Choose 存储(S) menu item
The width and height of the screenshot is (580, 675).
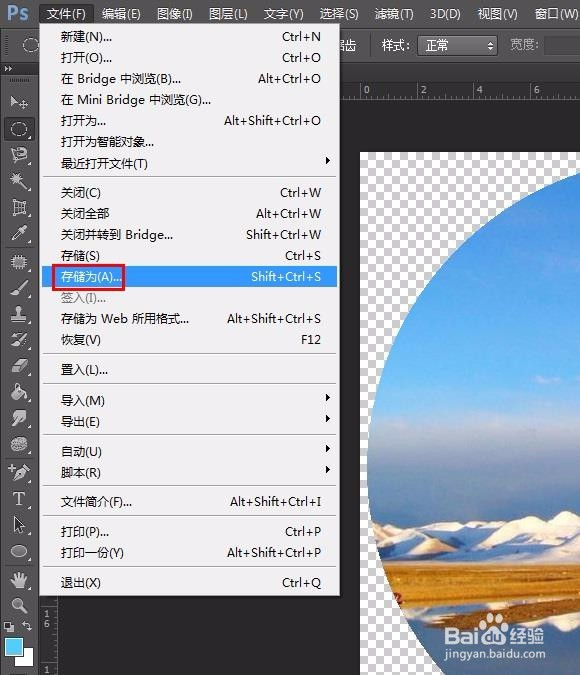pos(189,256)
